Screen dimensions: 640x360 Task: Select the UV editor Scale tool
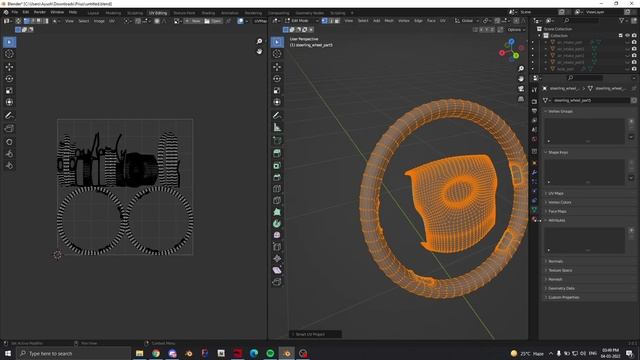pos(9,90)
